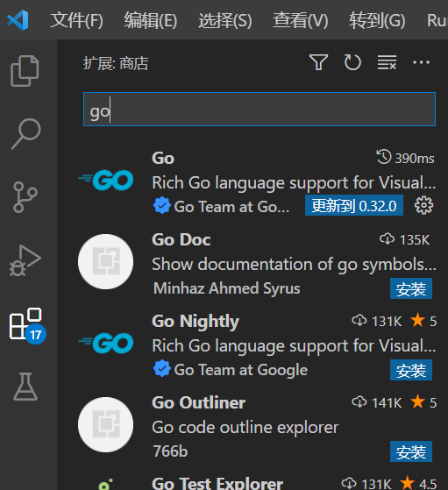Click publisher 766b

pyautogui.click(x=170, y=451)
